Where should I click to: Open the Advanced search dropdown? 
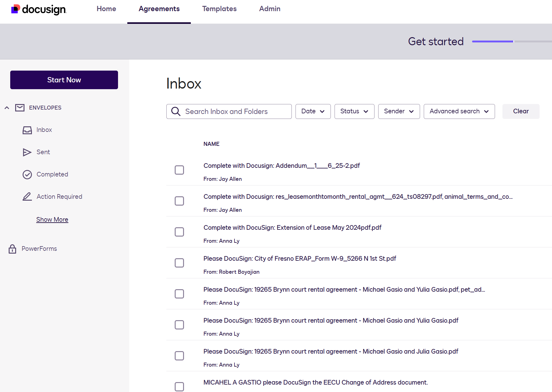pyautogui.click(x=459, y=111)
